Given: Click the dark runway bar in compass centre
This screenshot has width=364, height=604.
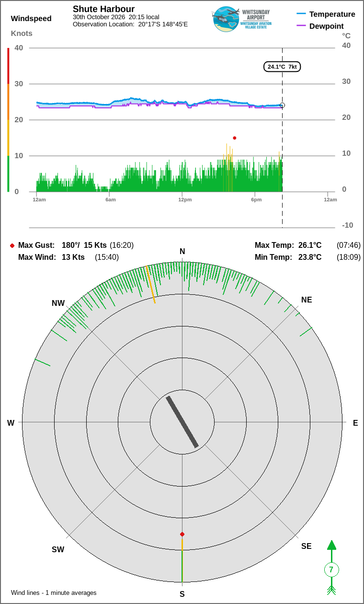Looking at the screenshot, I should pyautogui.click(x=182, y=422).
